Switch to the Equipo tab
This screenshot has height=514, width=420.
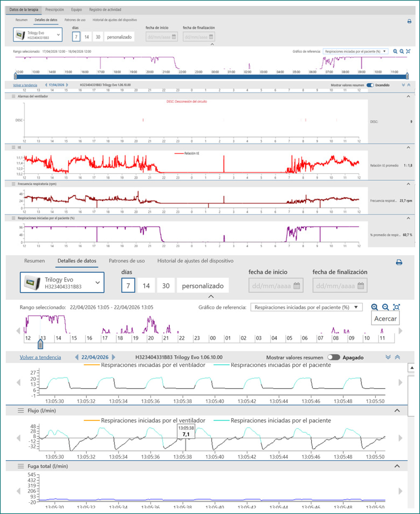76,10
